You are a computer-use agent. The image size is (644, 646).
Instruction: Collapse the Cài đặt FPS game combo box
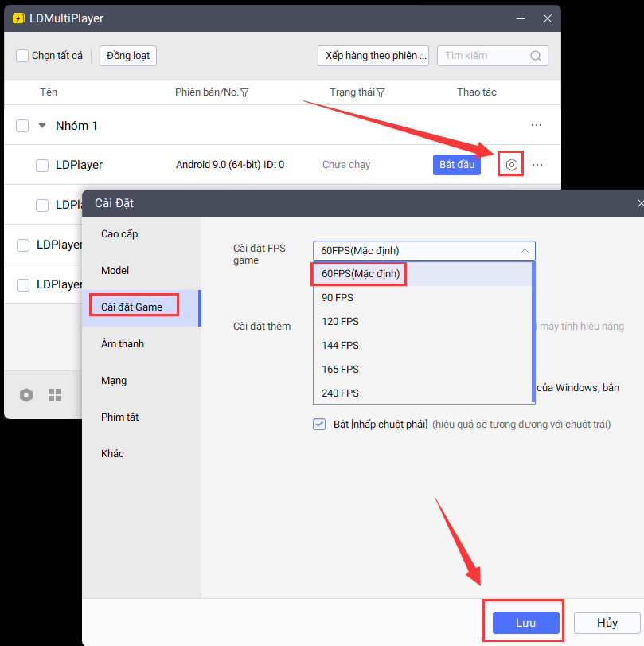[x=424, y=250]
